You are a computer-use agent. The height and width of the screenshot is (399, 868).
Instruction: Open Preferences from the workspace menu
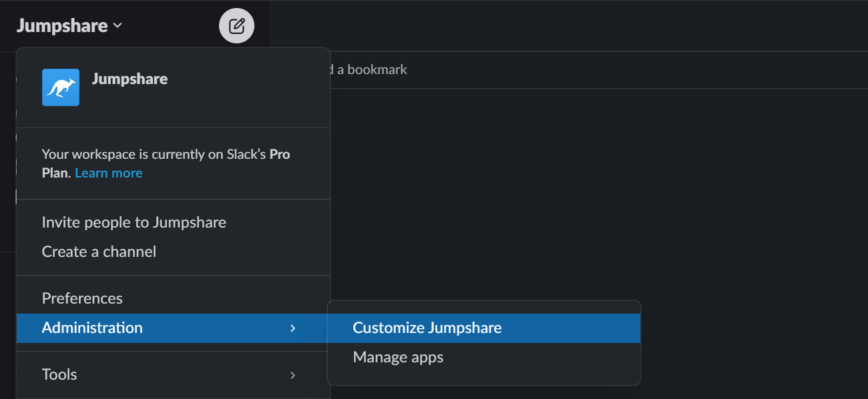pyautogui.click(x=82, y=298)
